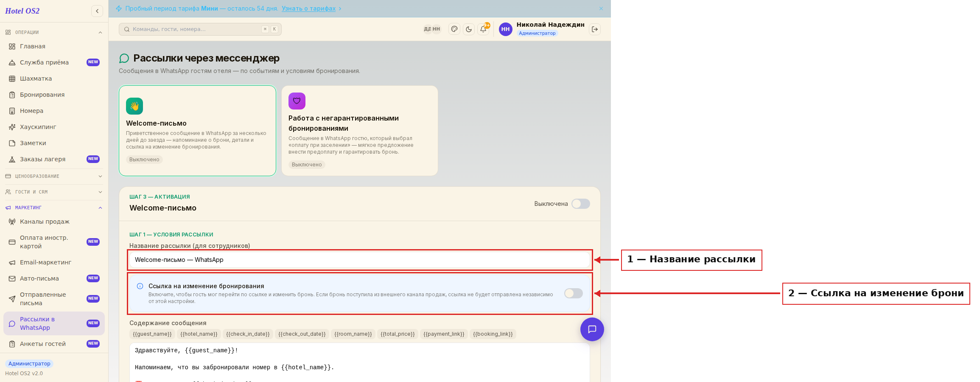Click the green waving hand icon

[134, 106]
